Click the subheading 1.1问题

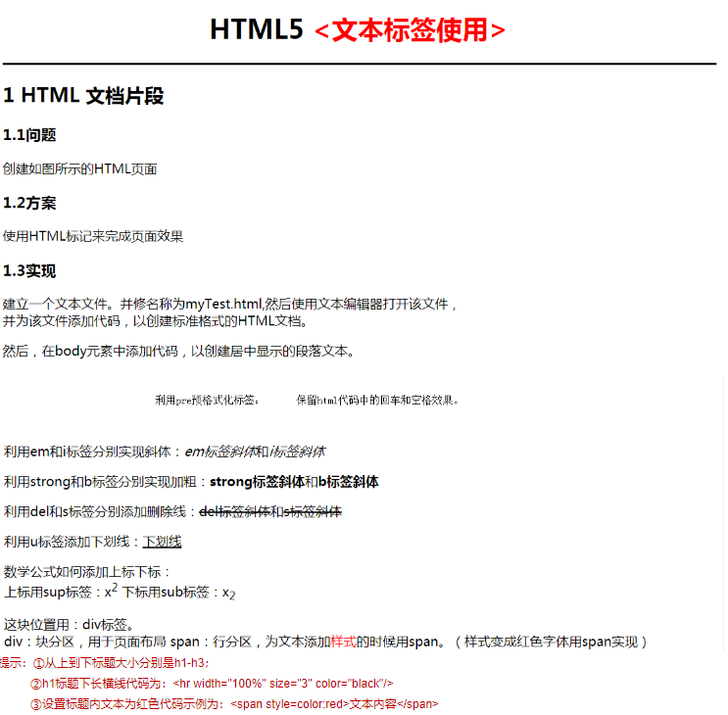coord(29,135)
